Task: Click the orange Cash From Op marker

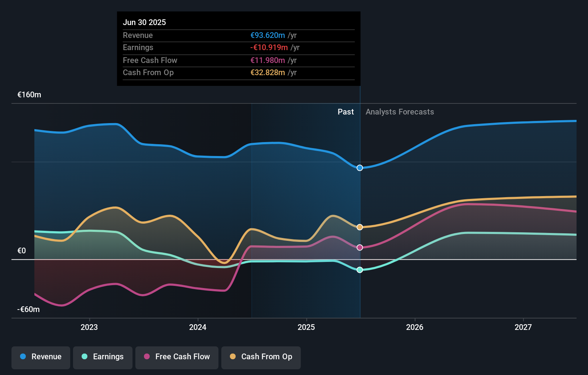Action: [x=360, y=227]
